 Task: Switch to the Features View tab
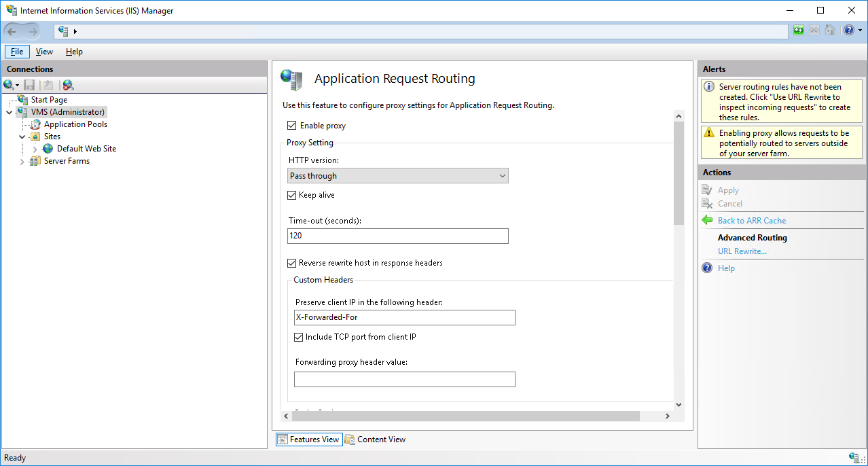[x=308, y=440]
